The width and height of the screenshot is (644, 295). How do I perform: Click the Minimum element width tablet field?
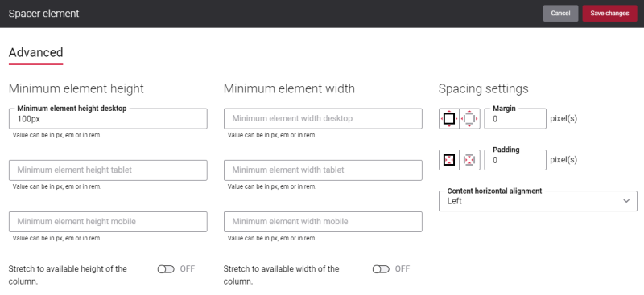tap(323, 170)
